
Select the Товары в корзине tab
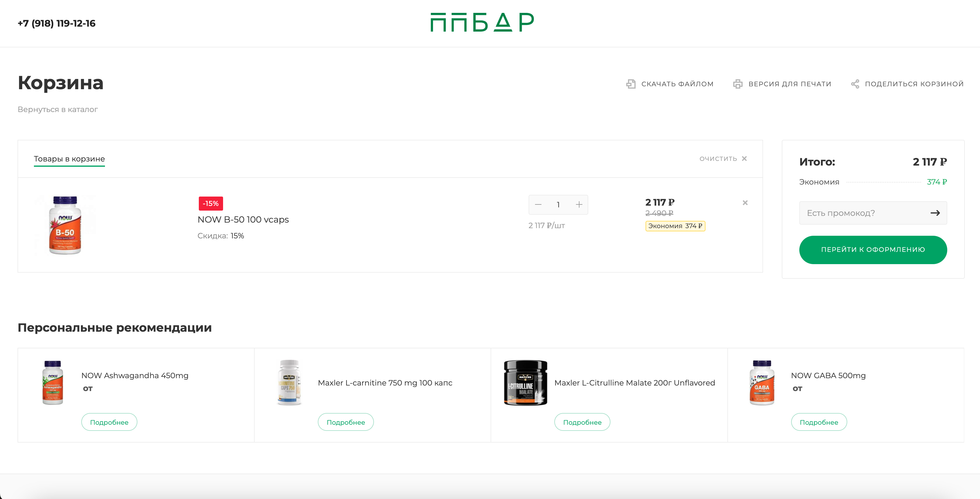pos(69,159)
